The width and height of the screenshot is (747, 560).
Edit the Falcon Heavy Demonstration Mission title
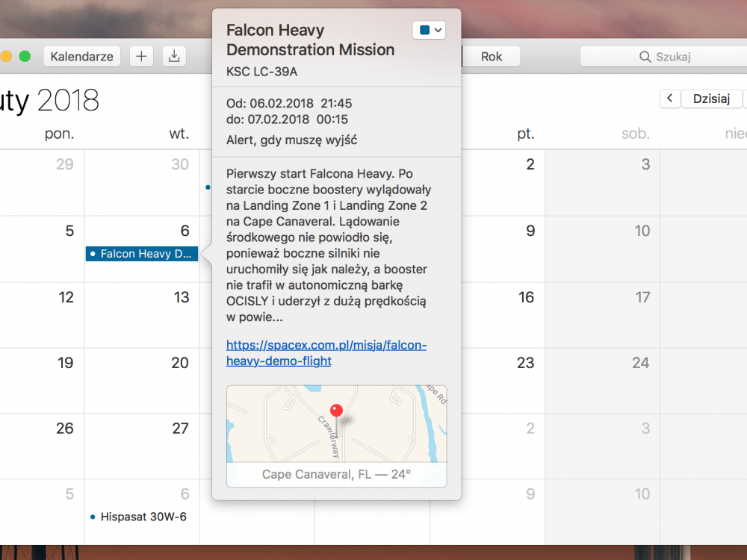(310, 40)
